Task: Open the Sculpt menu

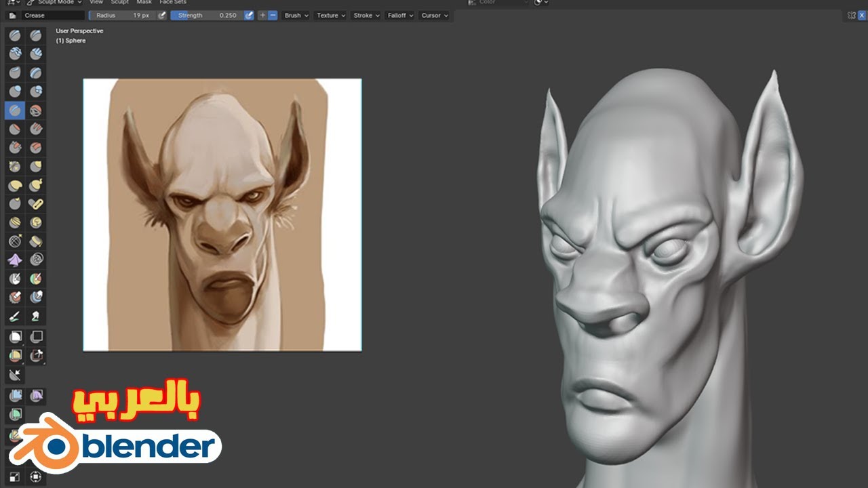Action: 120,2
